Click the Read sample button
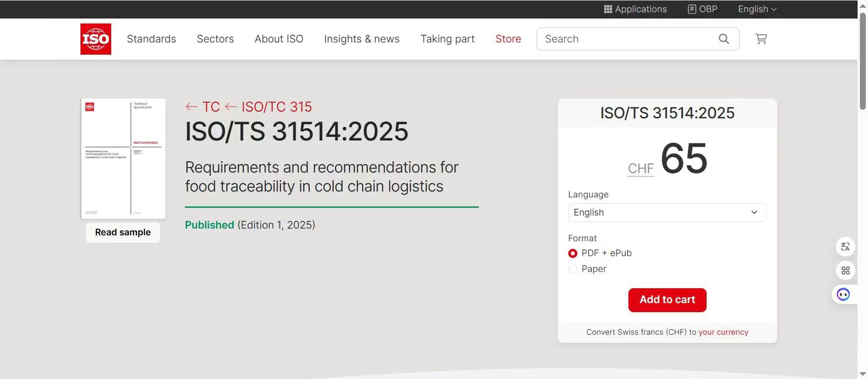This screenshot has height=379, width=868. (123, 233)
